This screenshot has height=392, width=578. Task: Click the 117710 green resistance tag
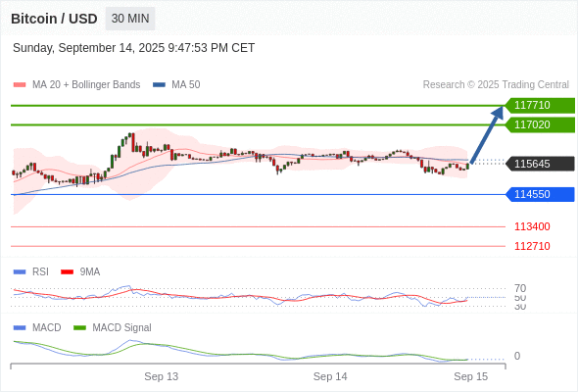(540, 105)
